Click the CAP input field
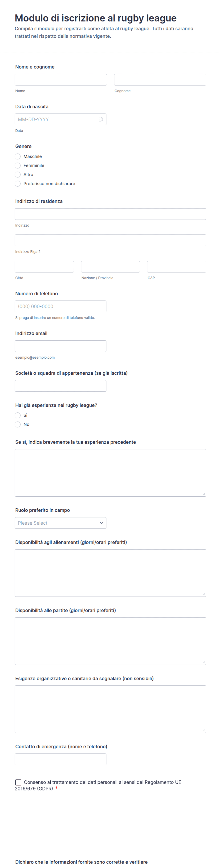Image resolution: width=219 pixels, height=868 pixels. [177, 267]
